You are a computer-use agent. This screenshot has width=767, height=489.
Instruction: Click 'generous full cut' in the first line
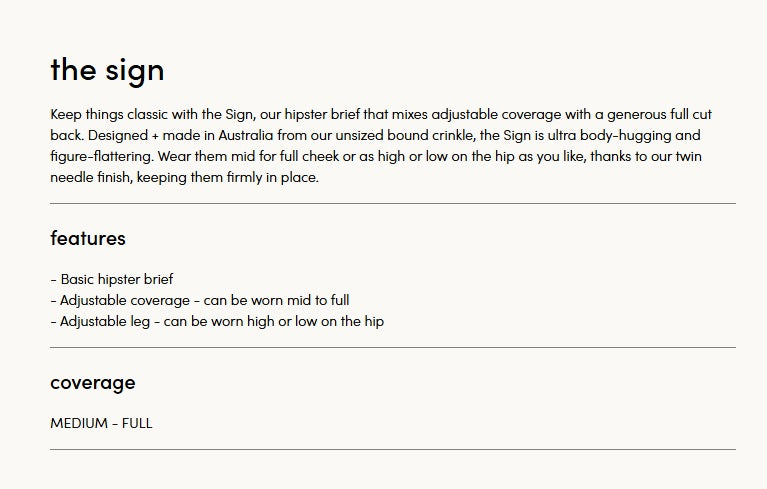coord(659,114)
